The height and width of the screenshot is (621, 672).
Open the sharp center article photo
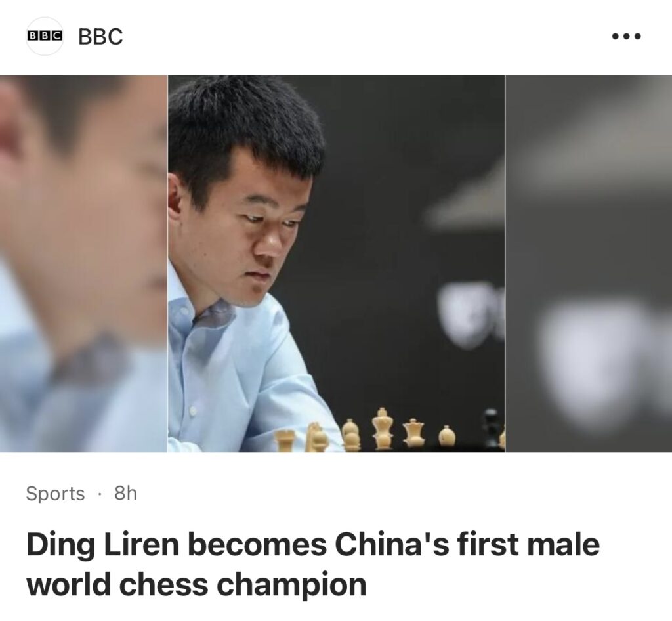click(x=336, y=264)
